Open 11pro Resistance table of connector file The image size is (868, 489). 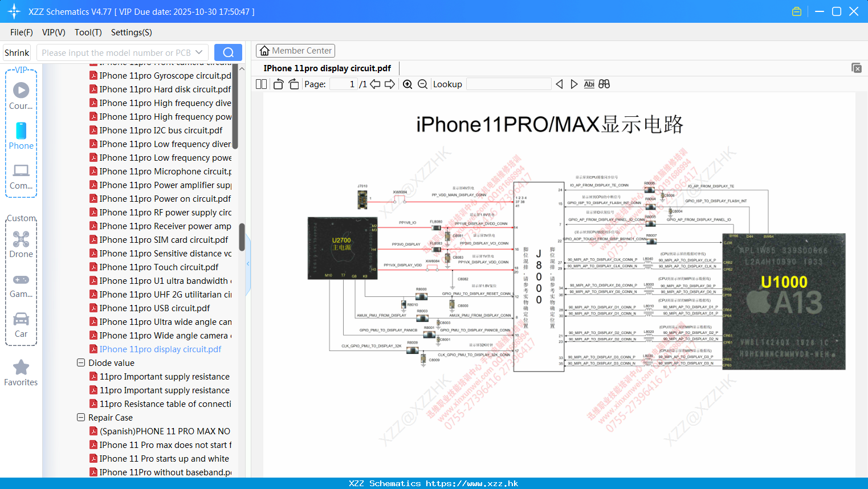pyautogui.click(x=160, y=404)
